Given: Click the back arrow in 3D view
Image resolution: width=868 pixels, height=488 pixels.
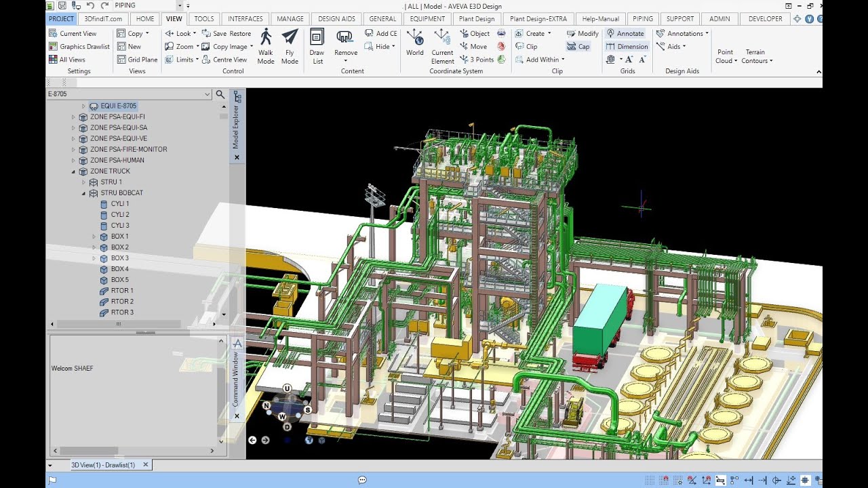Looking at the screenshot, I should pos(252,440).
